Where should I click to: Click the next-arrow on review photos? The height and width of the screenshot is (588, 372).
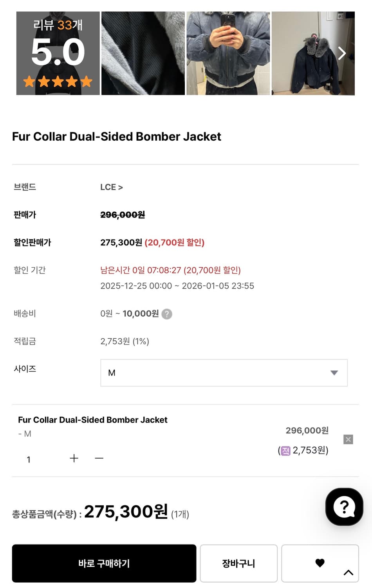click(342, 53)
